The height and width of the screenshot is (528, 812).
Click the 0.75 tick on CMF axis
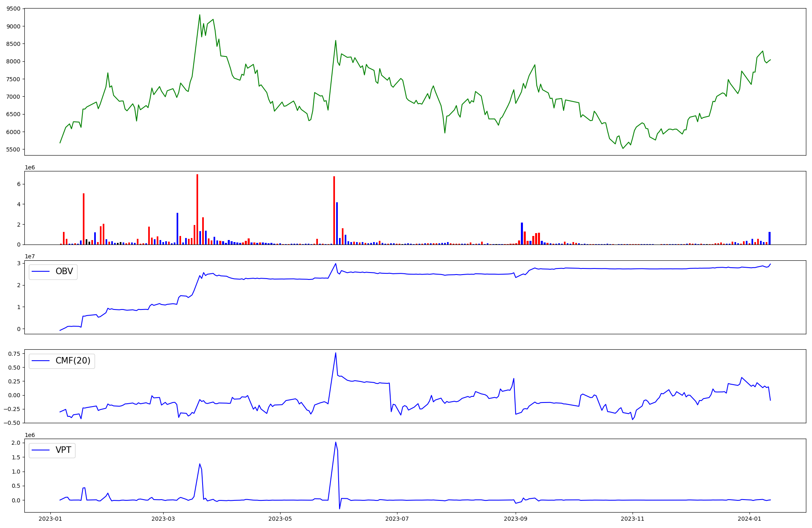(x=13, y=354)
